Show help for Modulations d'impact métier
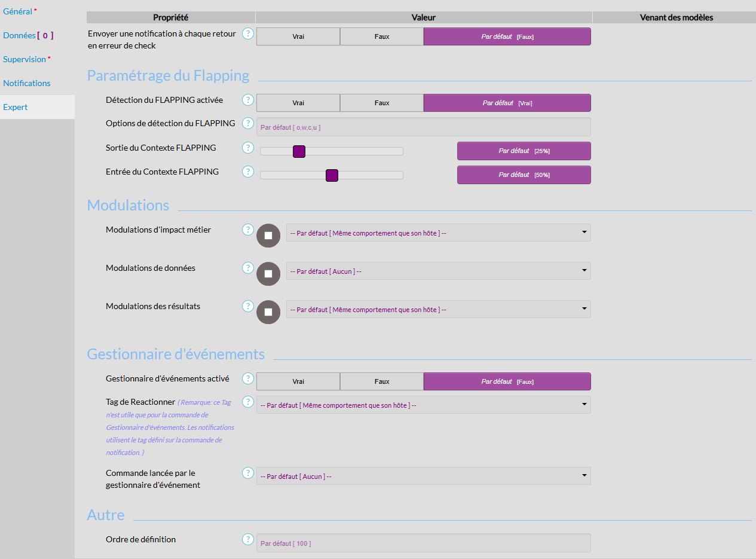This screenshot has height=559, width=756. (248, 230)
